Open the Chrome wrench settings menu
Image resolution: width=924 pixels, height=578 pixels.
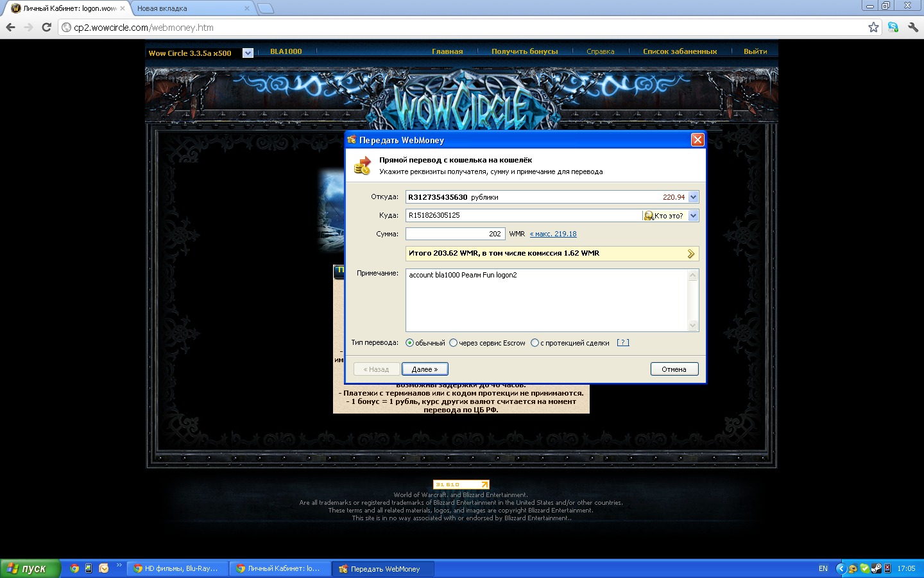pos(913,27)
